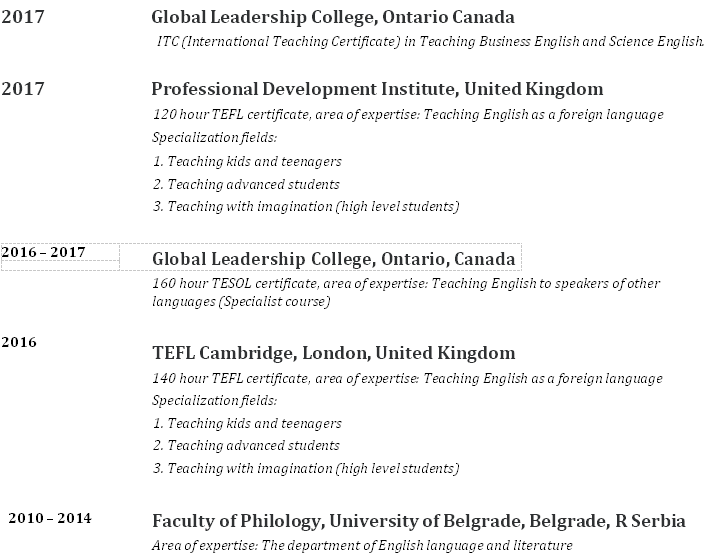Click second Specialization fields line under TEFL Cambridge
The image size is (711, 553).
click(214, 401)
